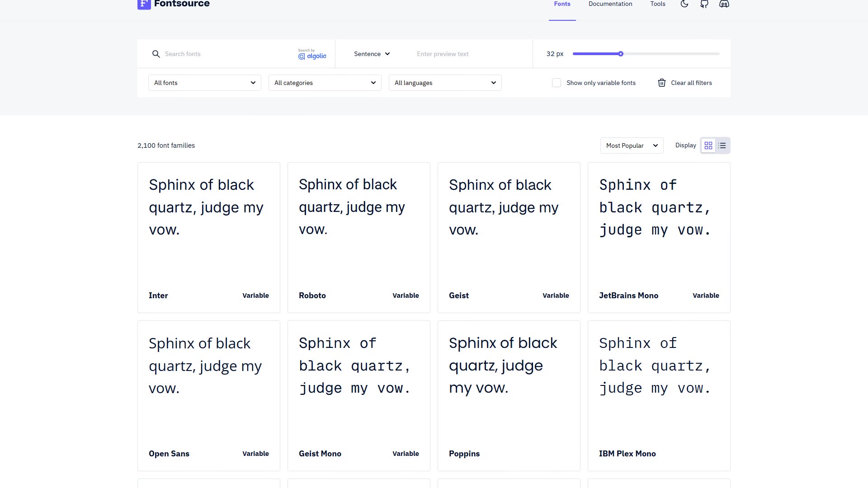
Task: Expand the All languages dropdown
Action: (x=445, y=83)
